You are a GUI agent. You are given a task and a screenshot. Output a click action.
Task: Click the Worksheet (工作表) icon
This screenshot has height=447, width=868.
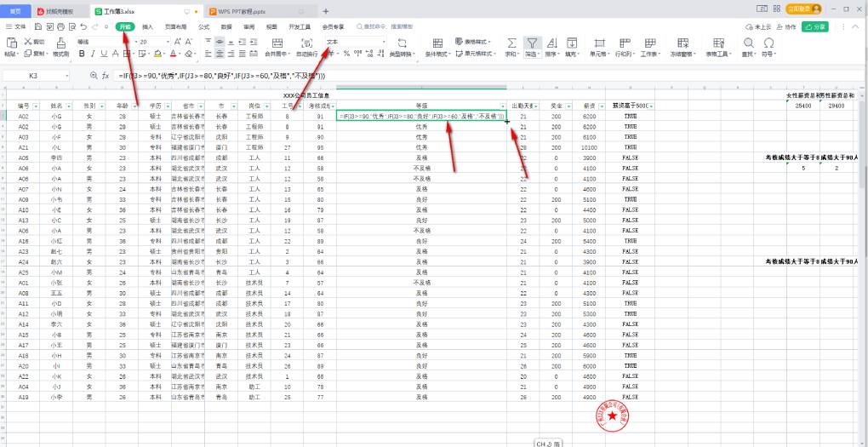coord(650,43)
